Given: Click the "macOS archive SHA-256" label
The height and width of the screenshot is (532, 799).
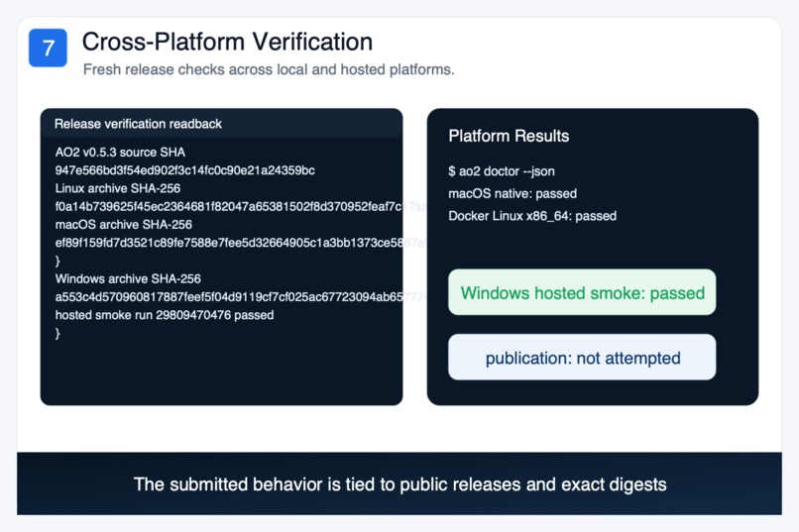Looking at the screenshot, I should click(x=124, y=225).
